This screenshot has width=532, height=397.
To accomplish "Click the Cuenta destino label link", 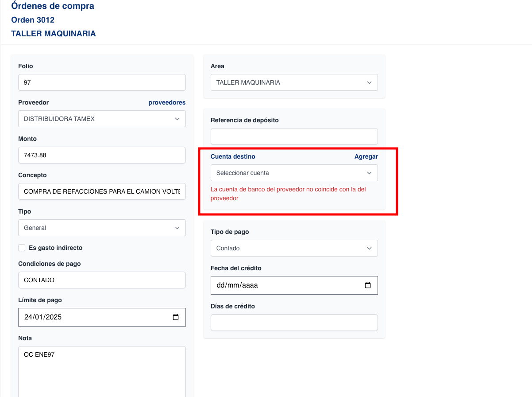I will point(233,156).
